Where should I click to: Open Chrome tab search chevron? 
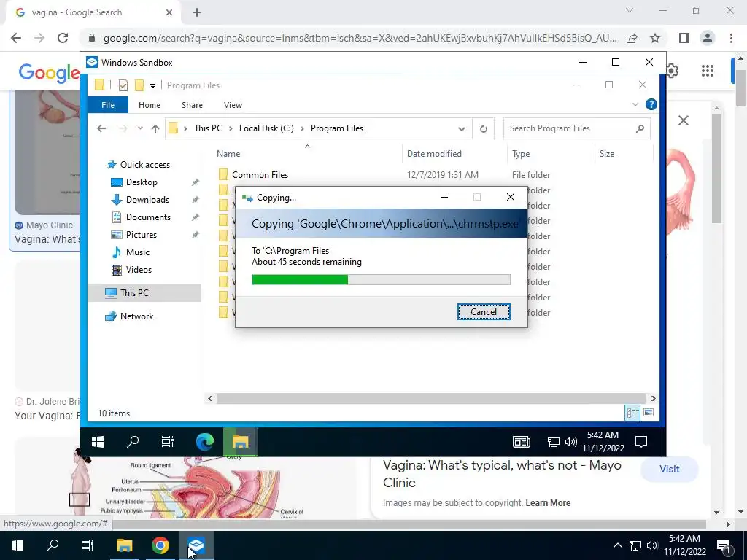[x=630, y=10]
